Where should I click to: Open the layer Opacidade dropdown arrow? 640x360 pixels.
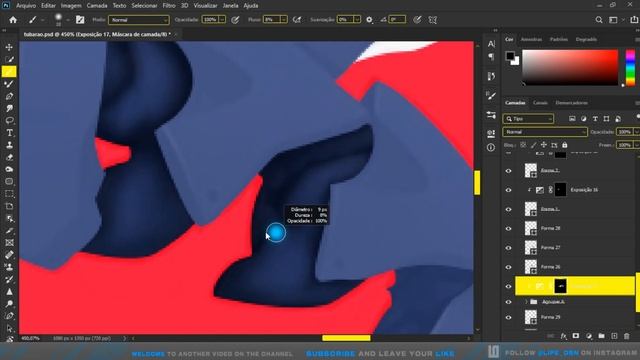pyautogui.click(x=636, y=132)
